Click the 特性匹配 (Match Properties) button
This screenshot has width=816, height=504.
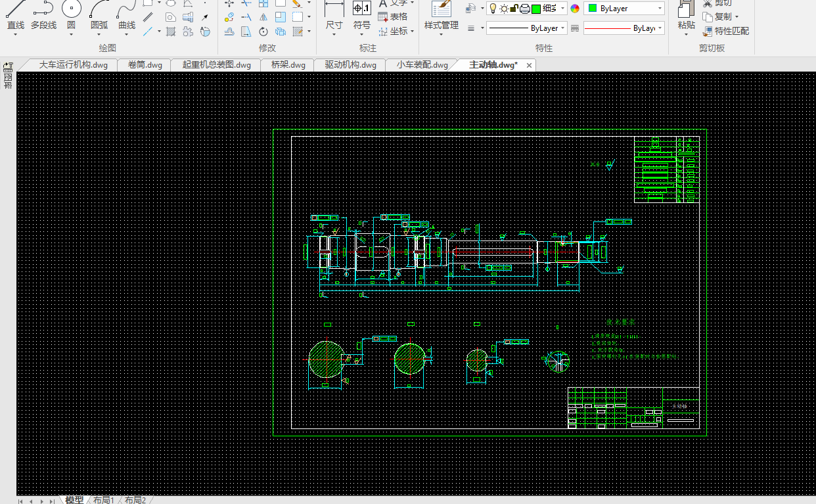coord(726,31)
